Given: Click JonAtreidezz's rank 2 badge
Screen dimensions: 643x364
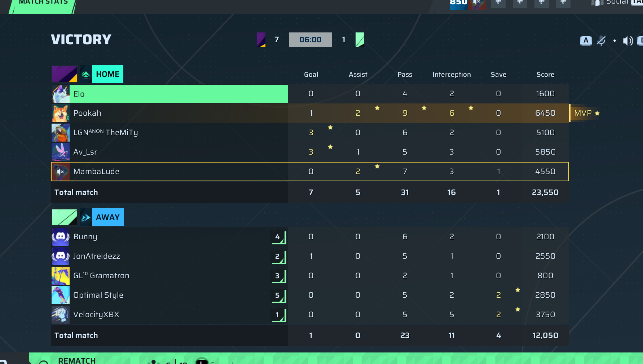Looking at the screenshot, I should 278,257.
